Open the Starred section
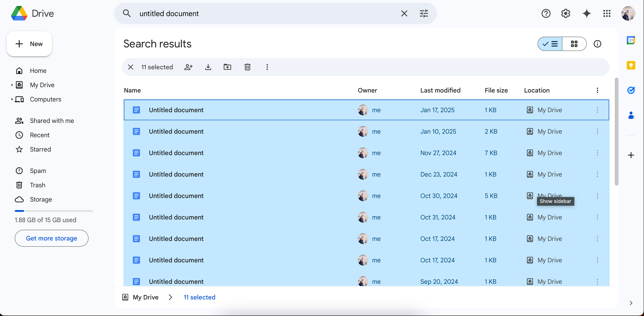The image size is (644, 316). coord(40,149)
